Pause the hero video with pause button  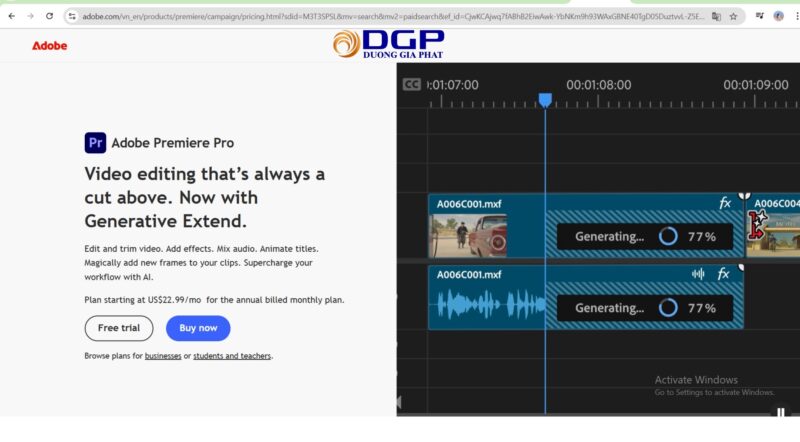(x=781, y=411)
